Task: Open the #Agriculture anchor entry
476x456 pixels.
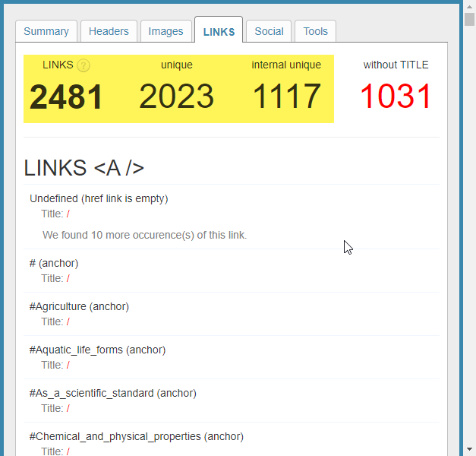Action: [x=79, y=306]
